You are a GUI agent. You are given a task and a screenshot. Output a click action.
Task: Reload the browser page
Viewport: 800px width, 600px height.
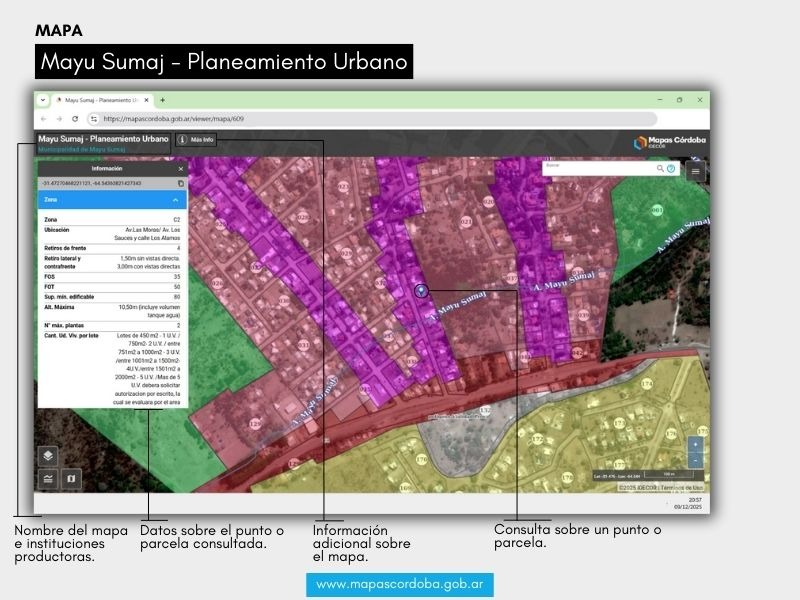click(x=75, y=118)
